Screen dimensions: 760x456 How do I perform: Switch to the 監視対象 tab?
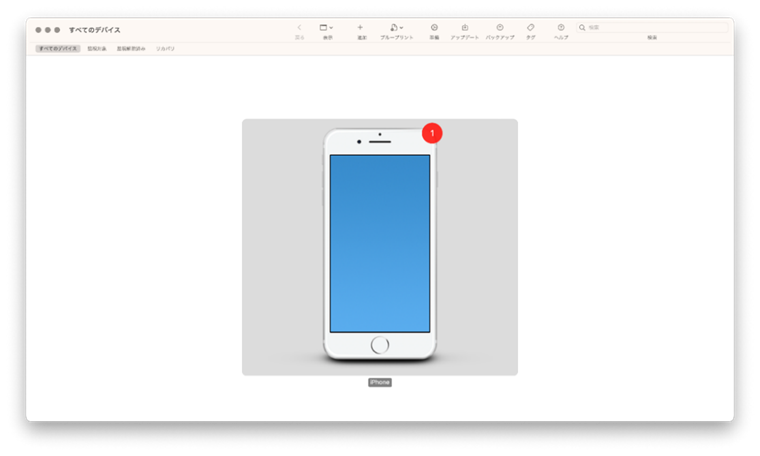coord(97,48)
